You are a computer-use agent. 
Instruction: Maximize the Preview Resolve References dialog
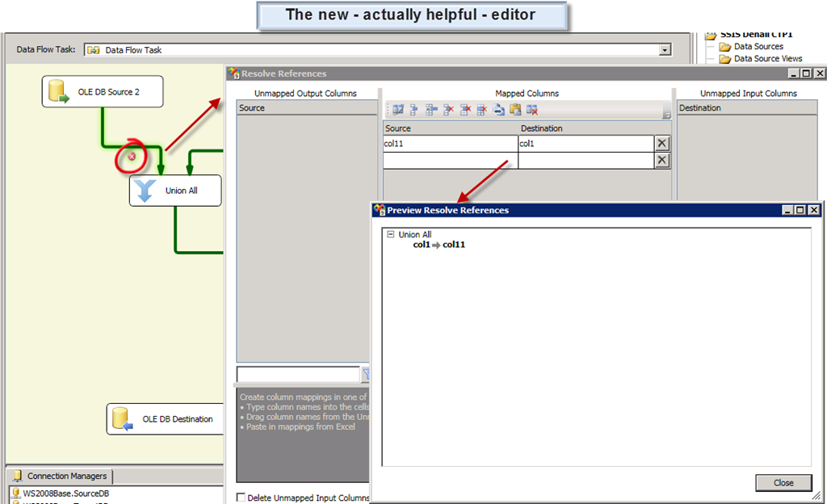coord(800,210)
